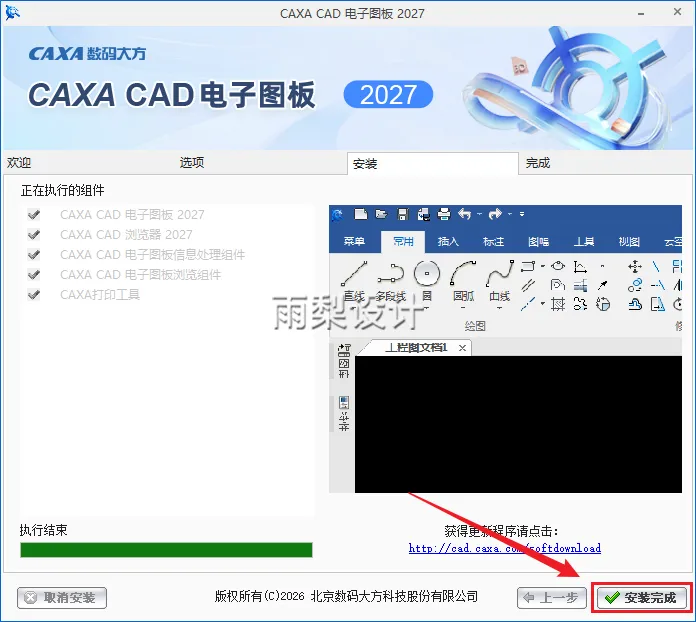Select the 圆 circle tool
Screen dimensions: 696x622
pos(427,281)
